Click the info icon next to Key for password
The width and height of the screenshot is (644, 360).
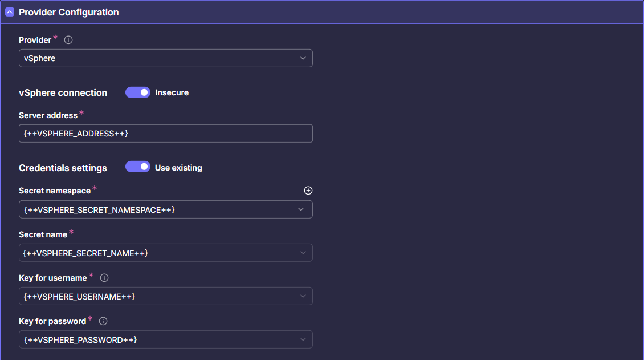pos(103,321)
